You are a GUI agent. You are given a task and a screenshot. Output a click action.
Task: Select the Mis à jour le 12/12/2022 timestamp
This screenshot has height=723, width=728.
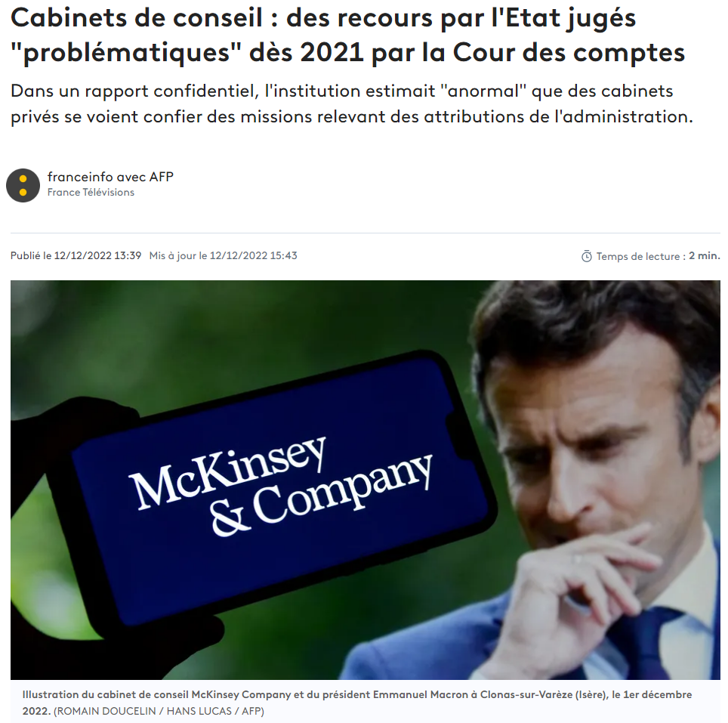pos(223,255)
